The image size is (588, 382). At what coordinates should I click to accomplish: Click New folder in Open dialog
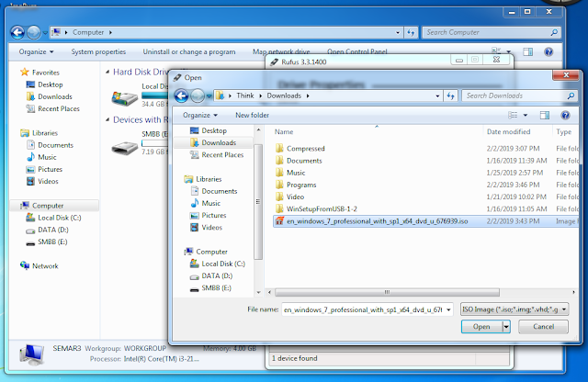point(252,115)
